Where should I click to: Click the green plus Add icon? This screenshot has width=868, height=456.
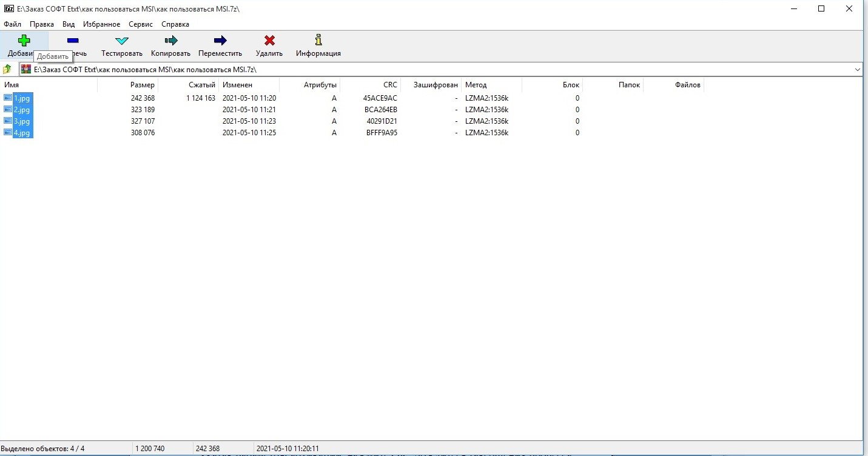pos(24,41)
